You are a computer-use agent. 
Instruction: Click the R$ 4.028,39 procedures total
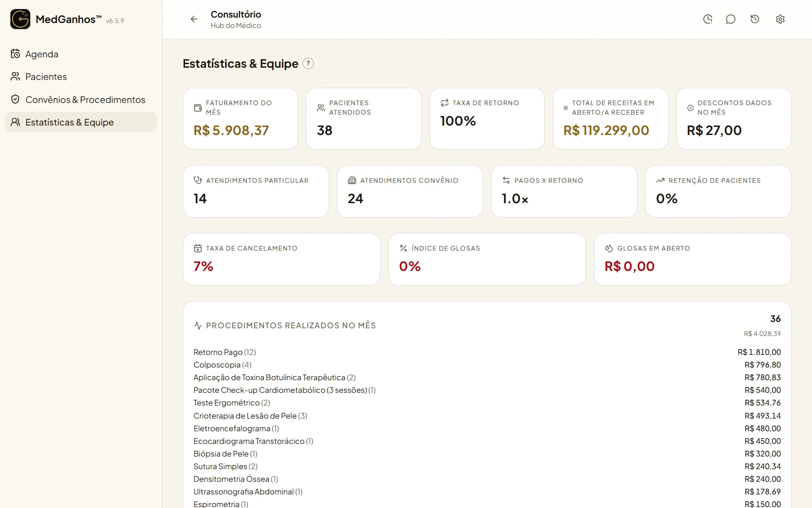[762, 334]
